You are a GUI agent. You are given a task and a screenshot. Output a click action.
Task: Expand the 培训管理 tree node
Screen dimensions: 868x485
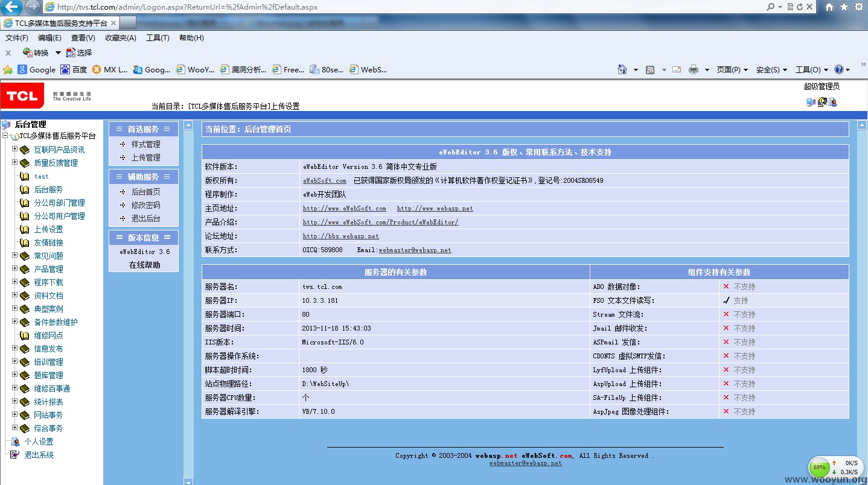tap(14, 361)
